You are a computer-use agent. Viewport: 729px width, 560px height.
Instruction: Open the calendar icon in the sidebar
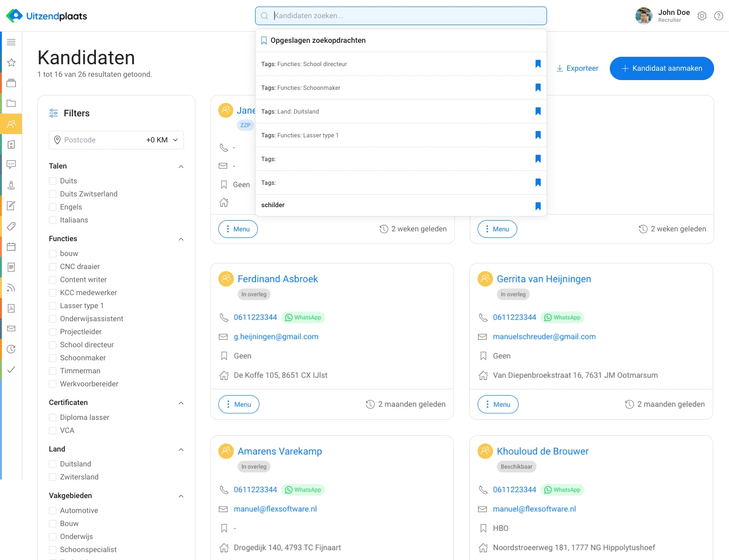tap(11, 247)
